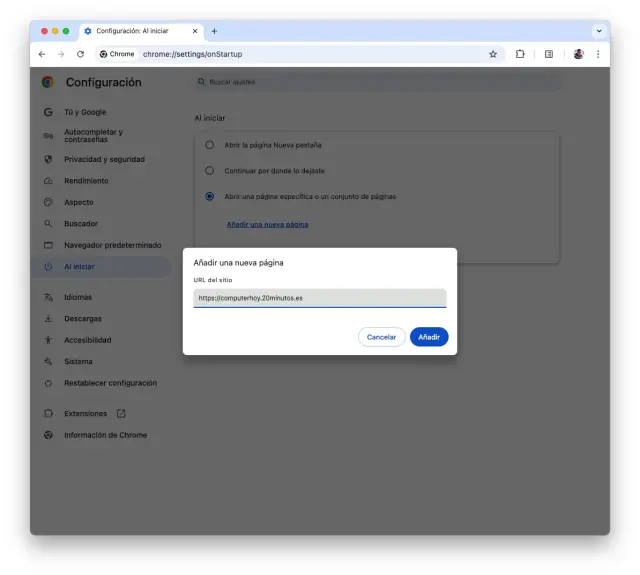Screen dimensions: 640x575
Task: Click the 'Cancelar' button
Action: 381,337
